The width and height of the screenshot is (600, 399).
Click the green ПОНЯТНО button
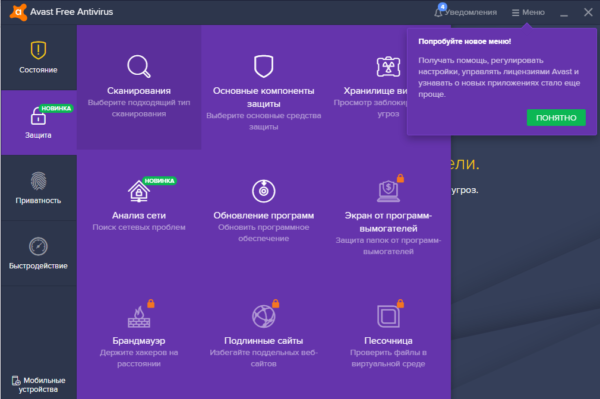pos(556,118)
